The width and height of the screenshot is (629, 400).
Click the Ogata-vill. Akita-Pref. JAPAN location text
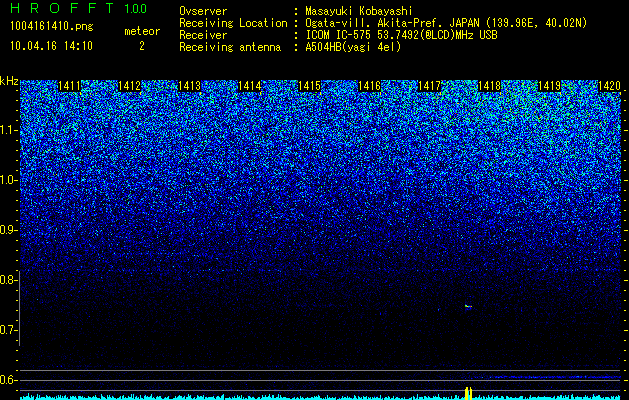coord(446,23)
